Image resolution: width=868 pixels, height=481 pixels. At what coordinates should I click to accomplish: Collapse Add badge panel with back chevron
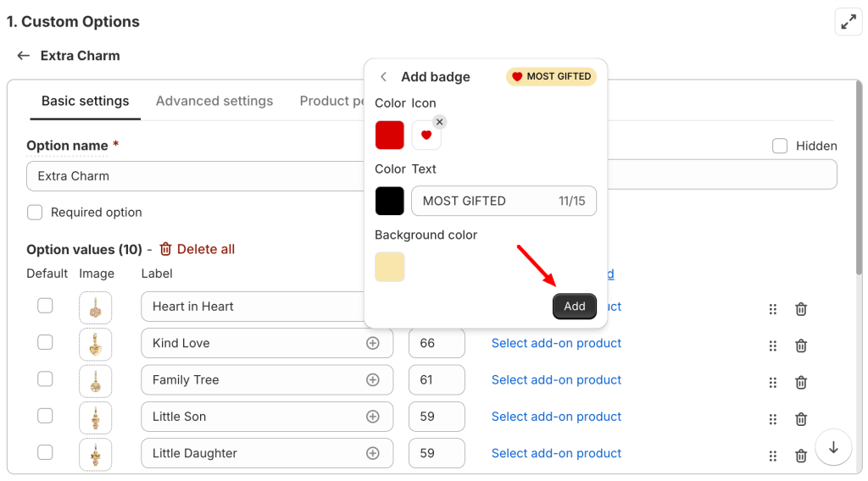click(x=383, y=77)
